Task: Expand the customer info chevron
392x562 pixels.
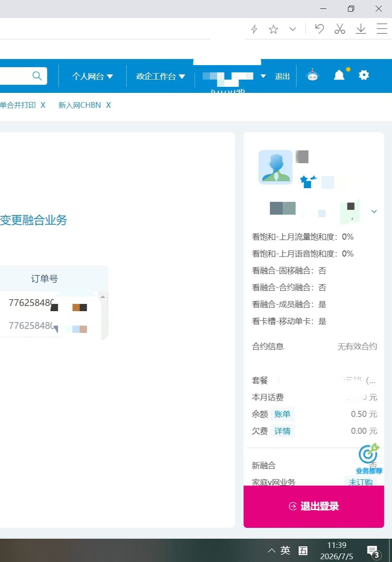Action: tap(374, 211)
